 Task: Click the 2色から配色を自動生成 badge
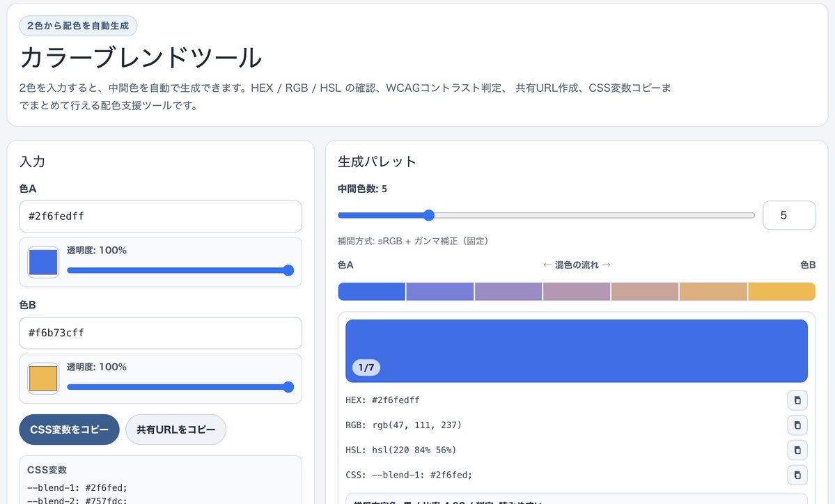pyautogui.click(x=78, y=26)
